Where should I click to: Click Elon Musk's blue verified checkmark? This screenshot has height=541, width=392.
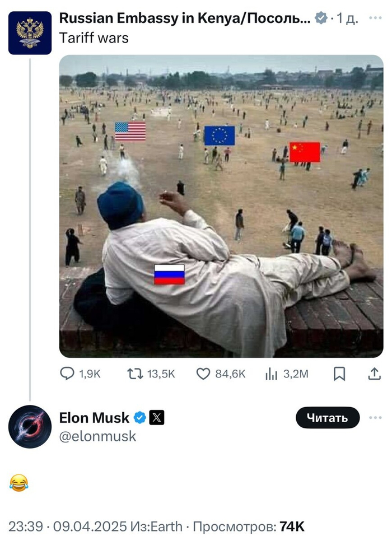(x=139, y=417)
